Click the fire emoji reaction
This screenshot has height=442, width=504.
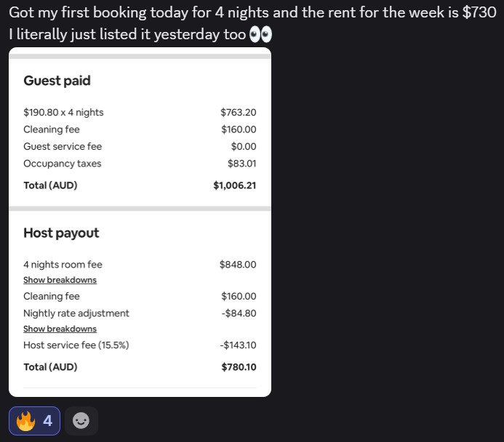coord(25,421)
